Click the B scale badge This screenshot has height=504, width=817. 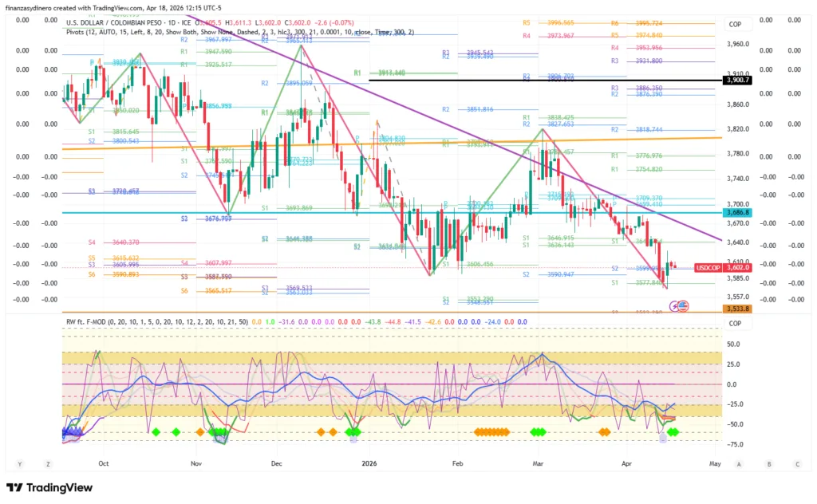click(768, 463)
